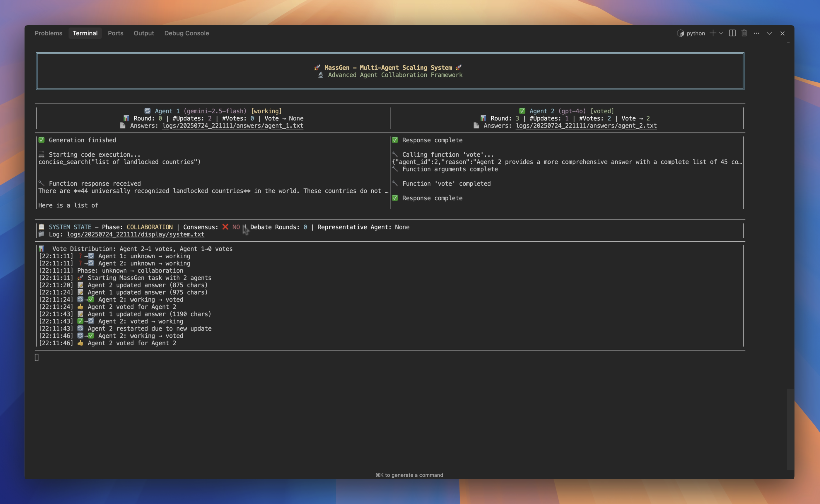Collapse the panel with chevron down
Screen dimensions: 820x504
(769, 33)
